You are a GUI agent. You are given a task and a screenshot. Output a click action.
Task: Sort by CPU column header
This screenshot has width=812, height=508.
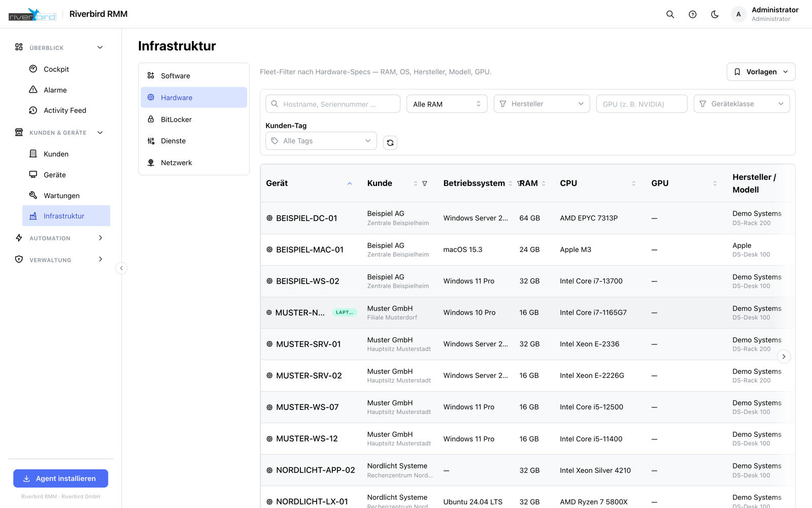tap(597, 183)
